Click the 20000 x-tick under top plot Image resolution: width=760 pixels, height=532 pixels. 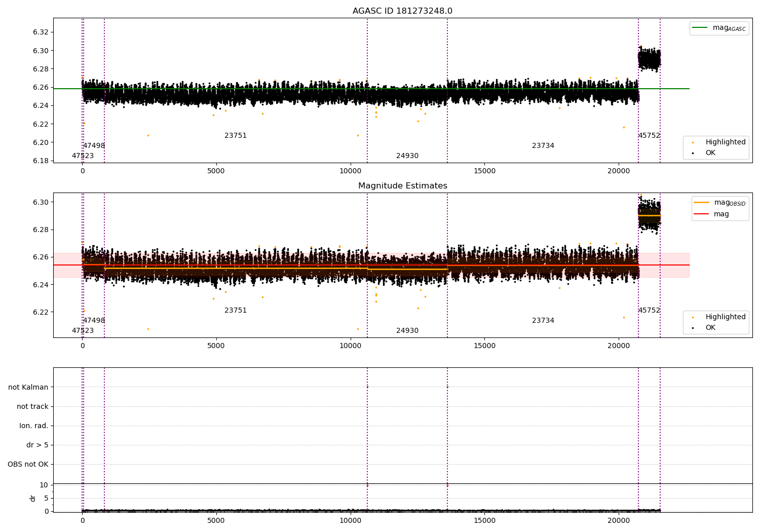click(619, 171)
